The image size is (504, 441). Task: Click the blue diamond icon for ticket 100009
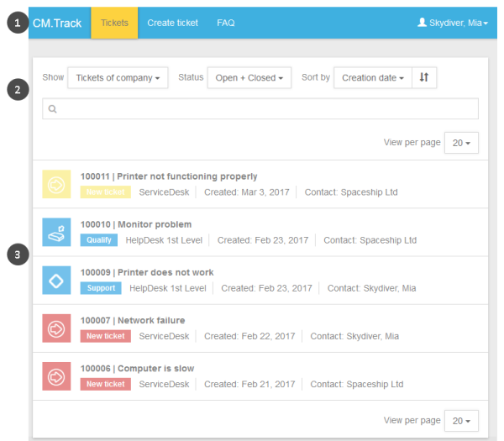click(x=56, y=280)
